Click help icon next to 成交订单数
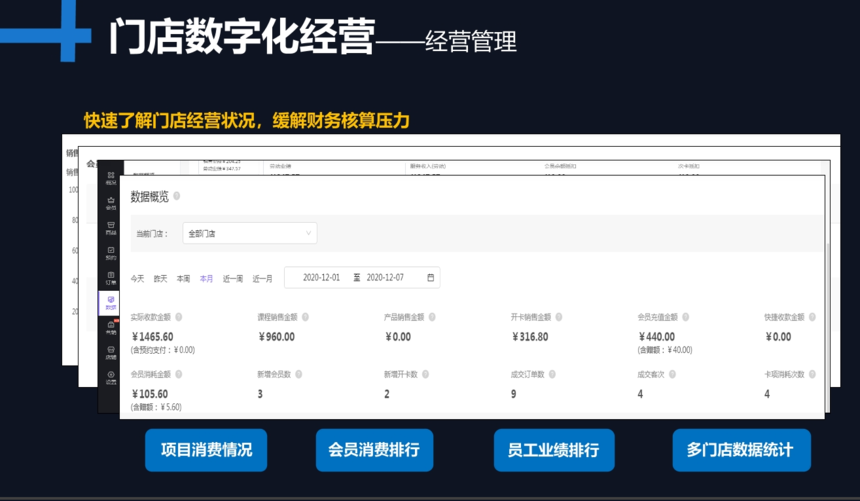 point(552,374)
